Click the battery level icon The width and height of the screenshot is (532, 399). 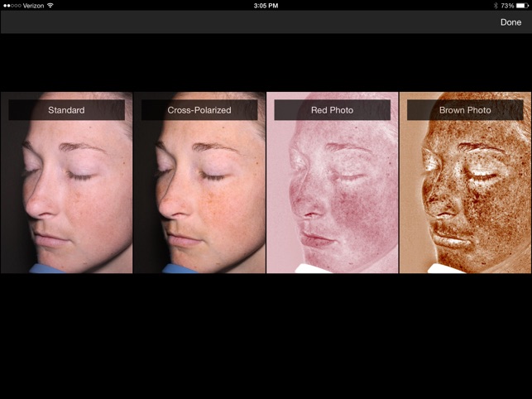click(522, 6)
